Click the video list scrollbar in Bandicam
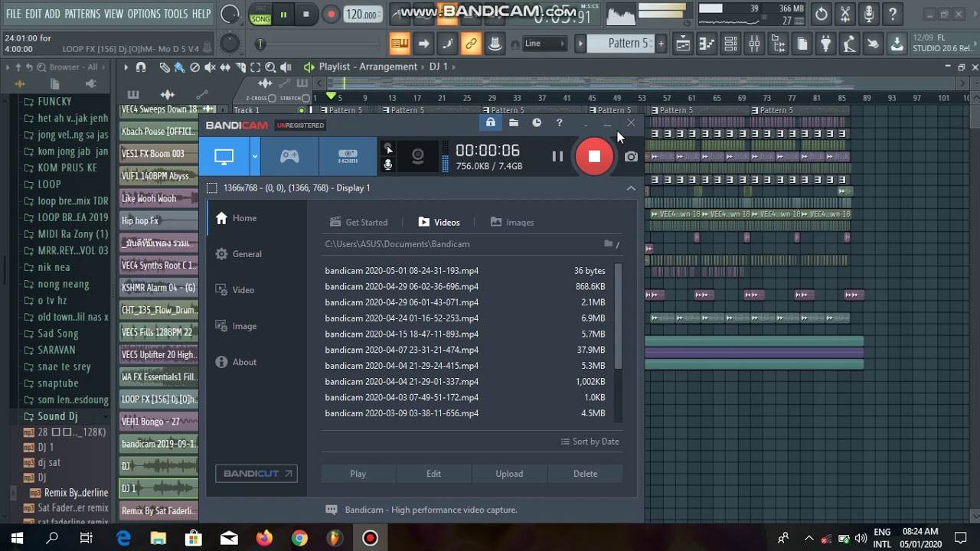This screenshot has height=551, width=980. pos(618,316)
